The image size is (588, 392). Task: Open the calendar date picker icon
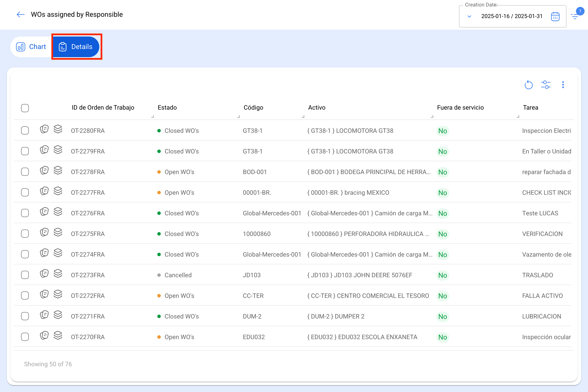coord(555,17)
